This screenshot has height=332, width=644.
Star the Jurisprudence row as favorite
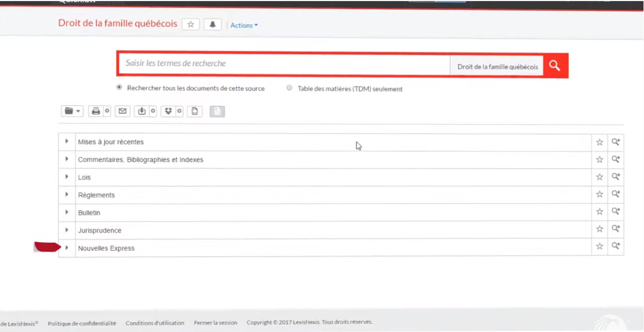(599, 230)
